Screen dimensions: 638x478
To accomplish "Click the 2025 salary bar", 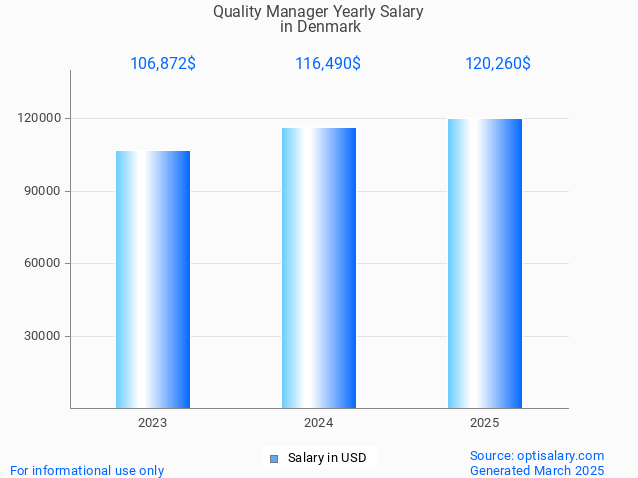I will pyautogui.click(x=485, y=263).
